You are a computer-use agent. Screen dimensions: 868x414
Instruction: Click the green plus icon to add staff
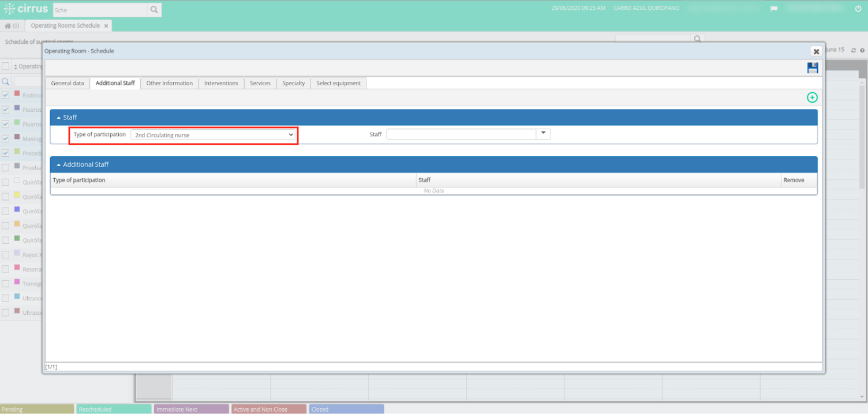tap(812, 97)
